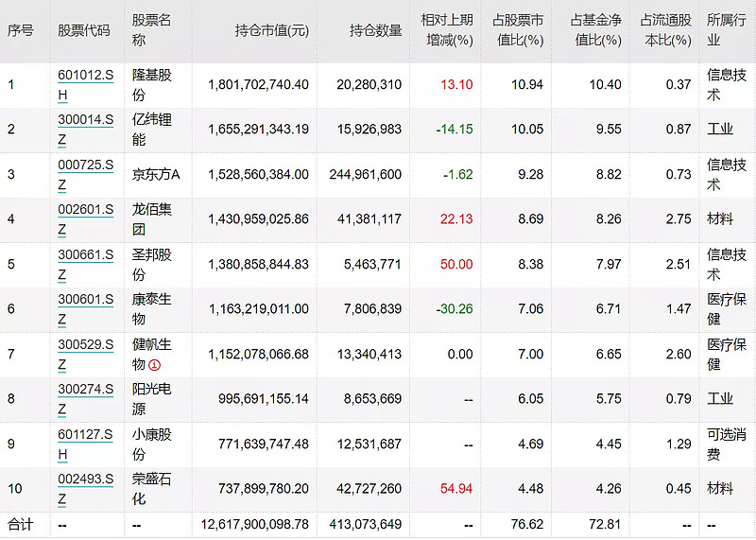Screen dimensions: 756x540
Task: Click total quantity 413,073,649
Action: point(366,525)
